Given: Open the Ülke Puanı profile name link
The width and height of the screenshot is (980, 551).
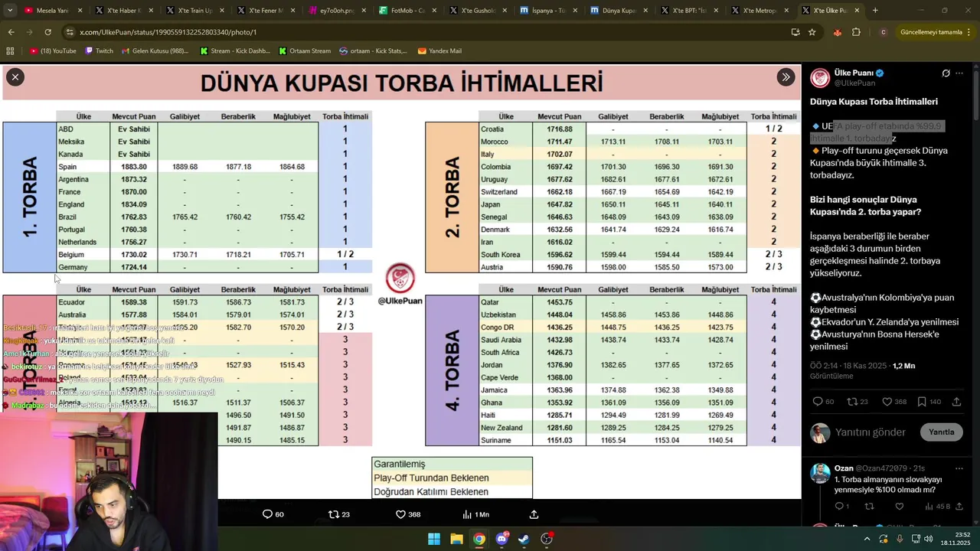Looking at the screenshot, I should 854,73.
